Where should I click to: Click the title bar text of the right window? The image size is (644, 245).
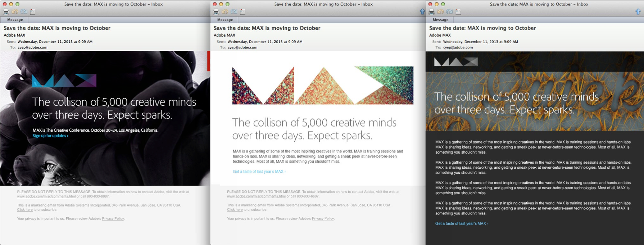point(539,4)
